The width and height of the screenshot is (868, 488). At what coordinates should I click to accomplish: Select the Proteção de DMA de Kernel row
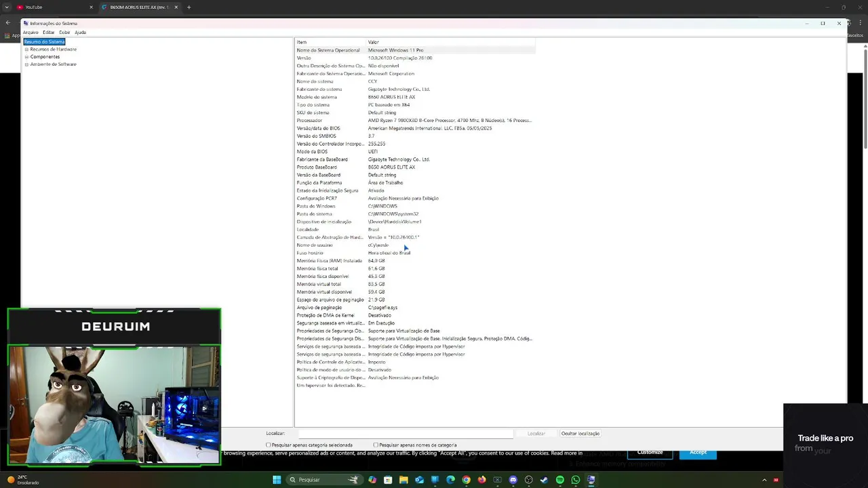(415, 315)
